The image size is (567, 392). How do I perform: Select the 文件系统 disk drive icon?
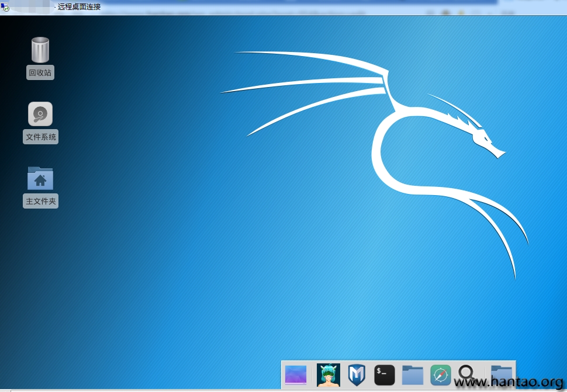pyautogui.click(x=40, y=114)
